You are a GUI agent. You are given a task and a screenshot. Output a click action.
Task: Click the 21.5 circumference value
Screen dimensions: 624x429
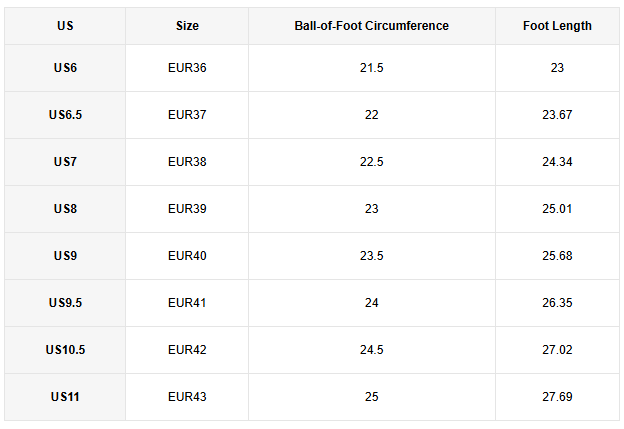tap(371, 68)
